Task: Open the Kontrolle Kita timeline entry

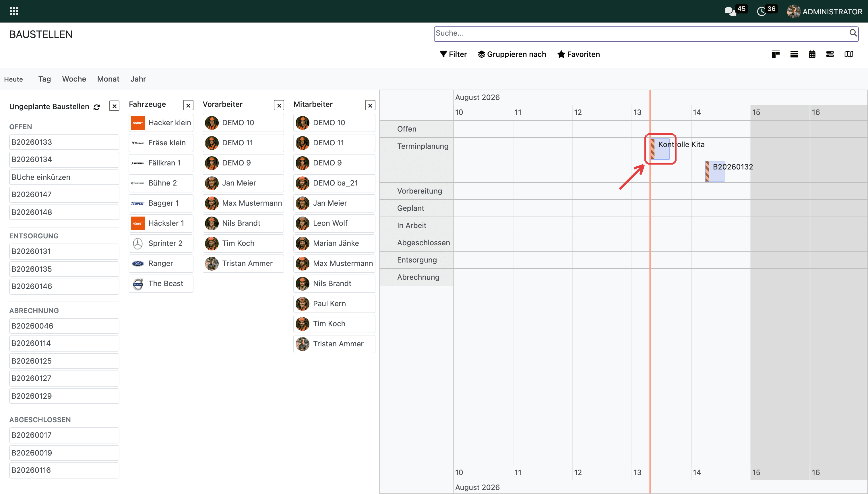Action: 660,149
